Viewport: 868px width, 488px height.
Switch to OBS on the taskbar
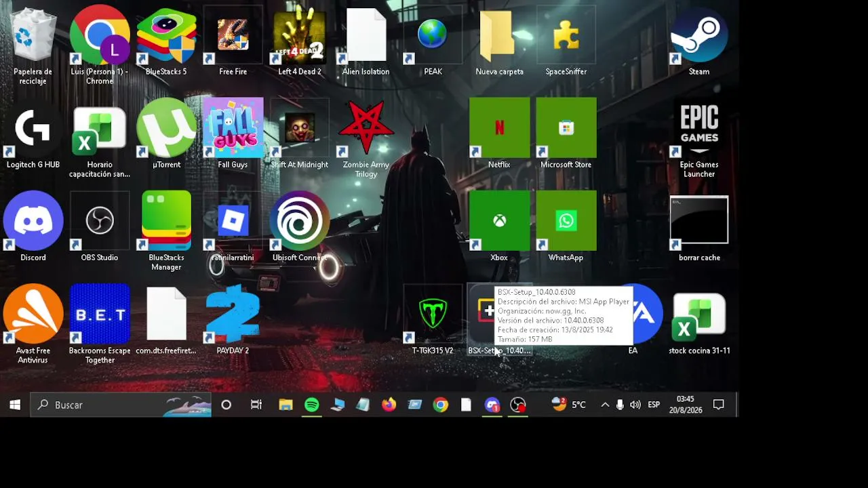tap(518, 405)
